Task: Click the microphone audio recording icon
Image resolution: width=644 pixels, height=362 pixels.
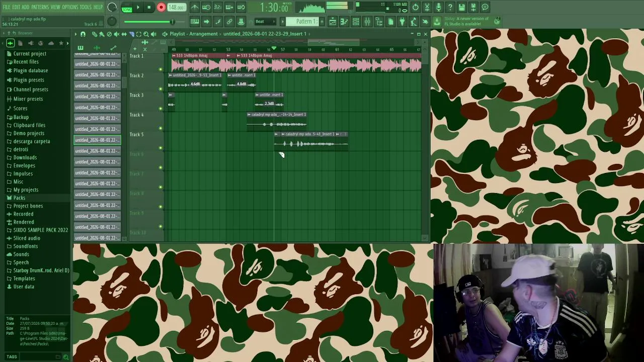Action: tap(438, 7)
